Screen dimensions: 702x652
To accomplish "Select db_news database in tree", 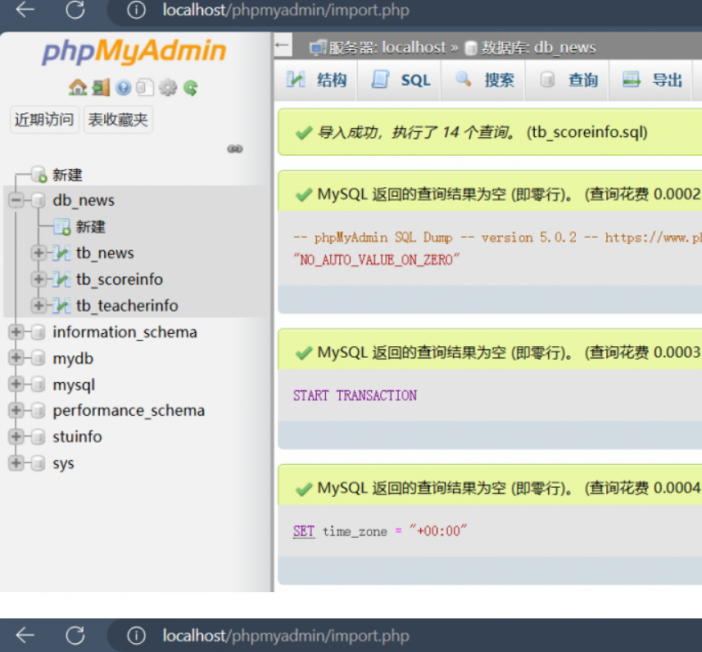I will (84, 200).
